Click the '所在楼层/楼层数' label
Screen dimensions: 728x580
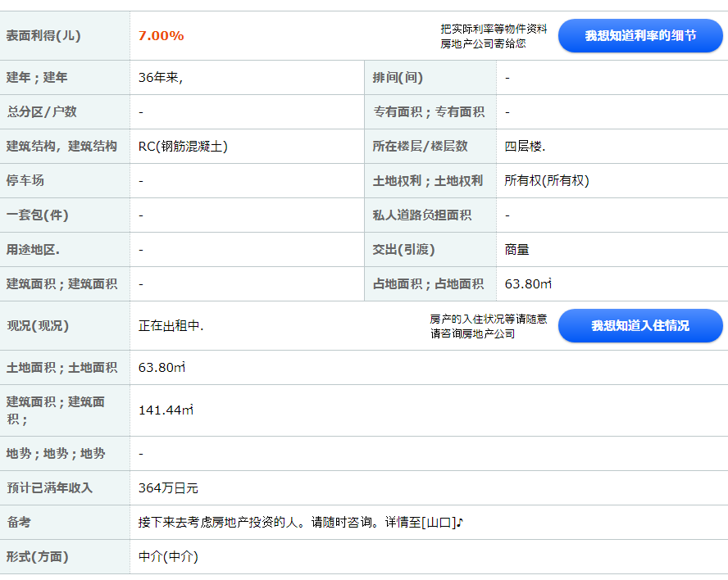pyautogui.click(x=420, y=147)
